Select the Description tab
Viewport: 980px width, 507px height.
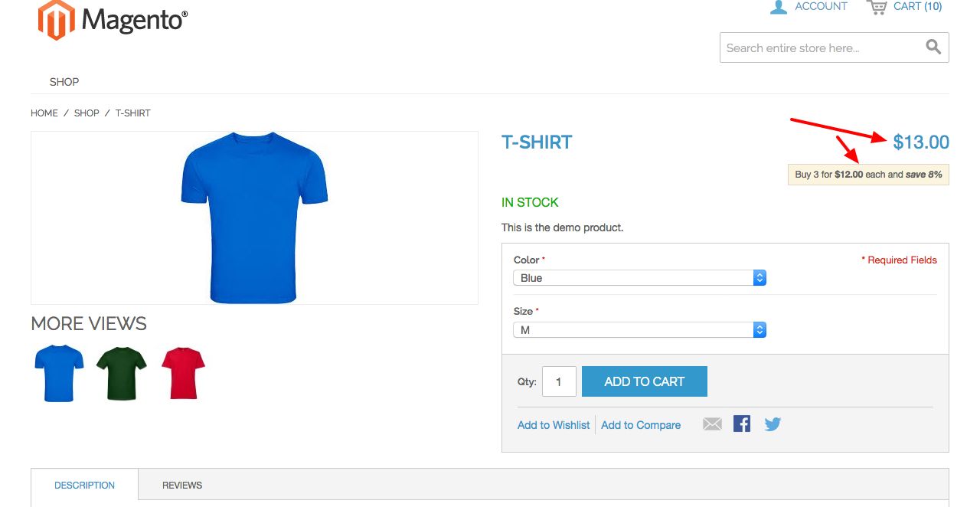point(85,485)
